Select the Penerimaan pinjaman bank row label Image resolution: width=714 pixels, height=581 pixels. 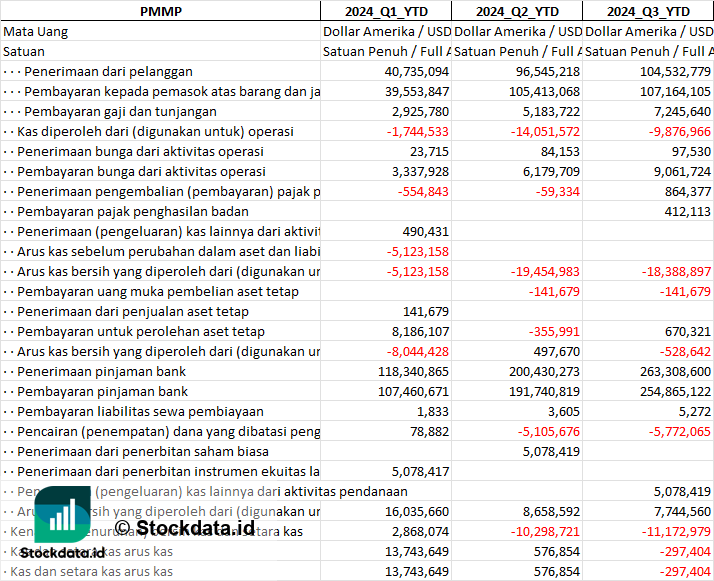tap(102, 372)
